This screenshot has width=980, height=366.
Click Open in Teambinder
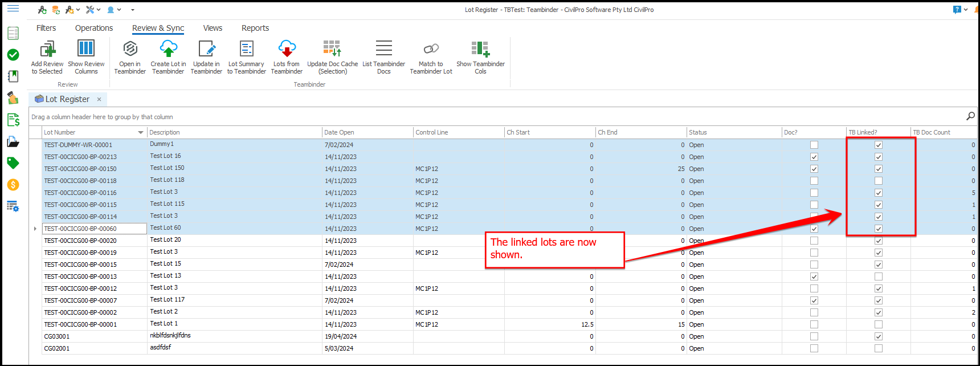coord(130,58)
